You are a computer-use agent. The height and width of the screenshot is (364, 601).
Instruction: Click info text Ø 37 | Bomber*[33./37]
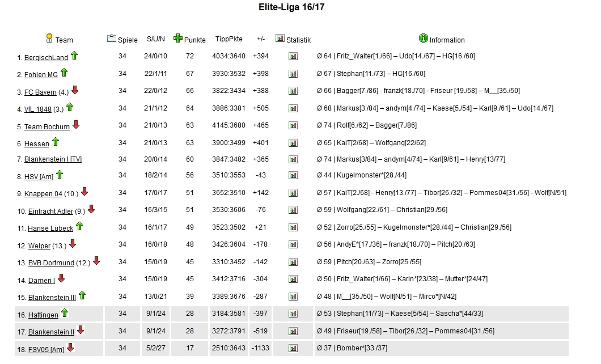352,348
